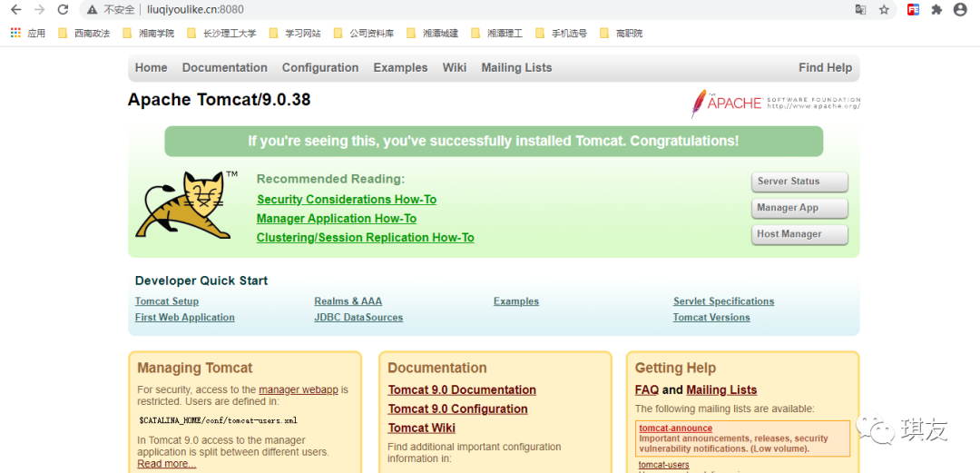Open the extensions puzzle-piece icon

936,9
